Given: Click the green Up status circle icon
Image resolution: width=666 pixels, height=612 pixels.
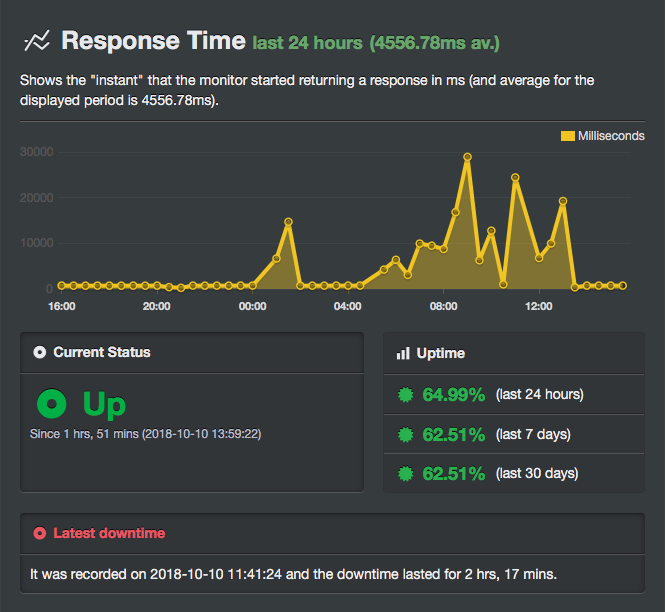Looking at the screenshot, I should click(51, 405).
